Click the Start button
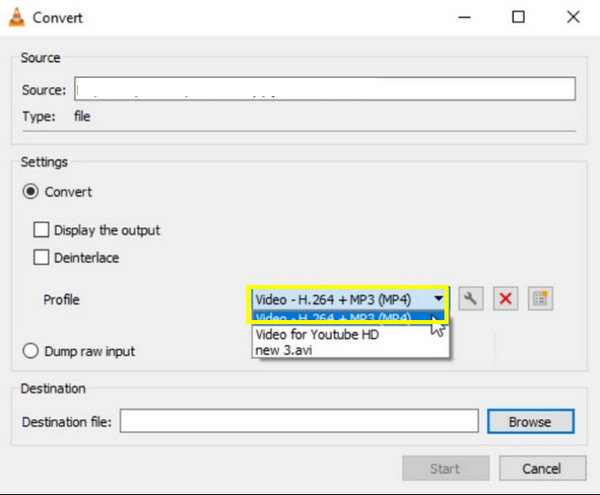 445,468
